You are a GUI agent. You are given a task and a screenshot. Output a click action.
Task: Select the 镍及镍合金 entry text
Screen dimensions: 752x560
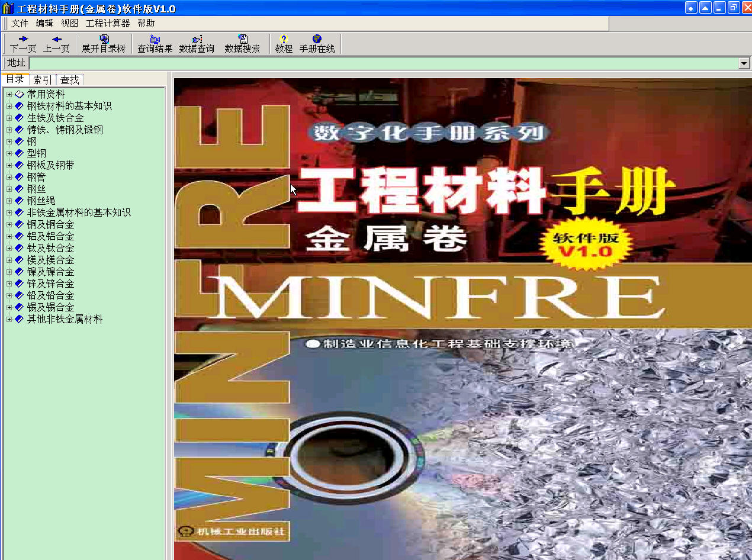[x=51, y=272]
